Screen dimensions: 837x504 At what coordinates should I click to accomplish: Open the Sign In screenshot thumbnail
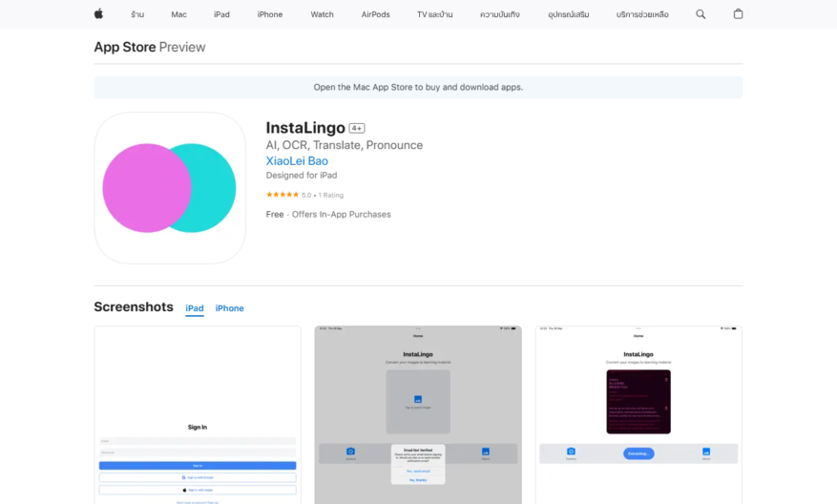coord(198,415)
